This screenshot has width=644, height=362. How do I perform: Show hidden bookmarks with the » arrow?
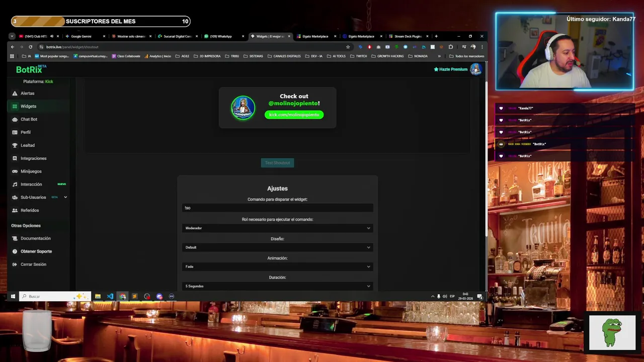coord(439,56)
